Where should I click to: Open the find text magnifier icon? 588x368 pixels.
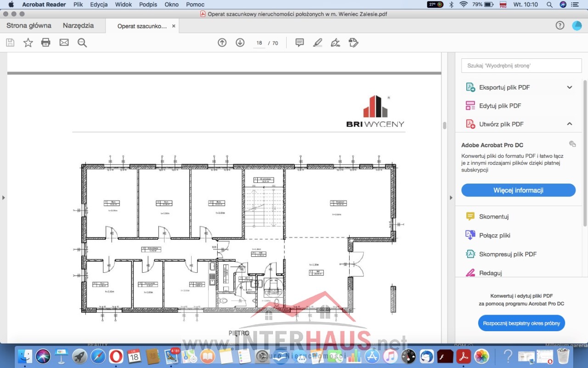(82, 43)
